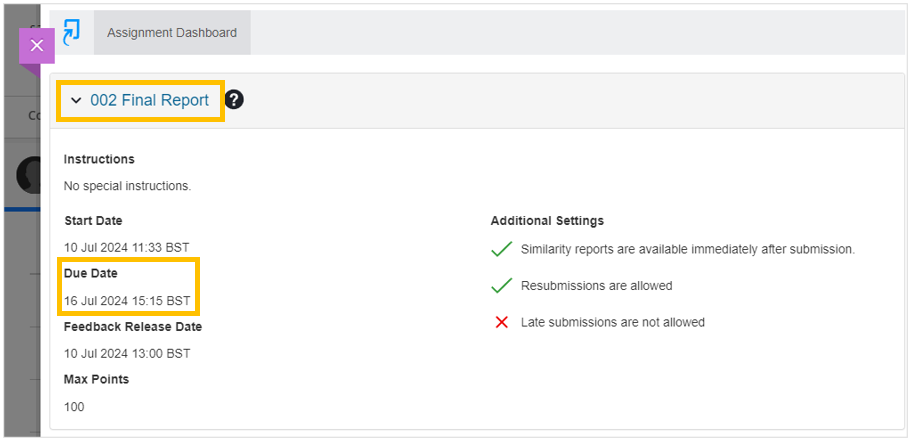Image resolution: width=911 pixels, height=442 pixels.
Task: Close the panel with the purple X button
Action: pos(37,45)
